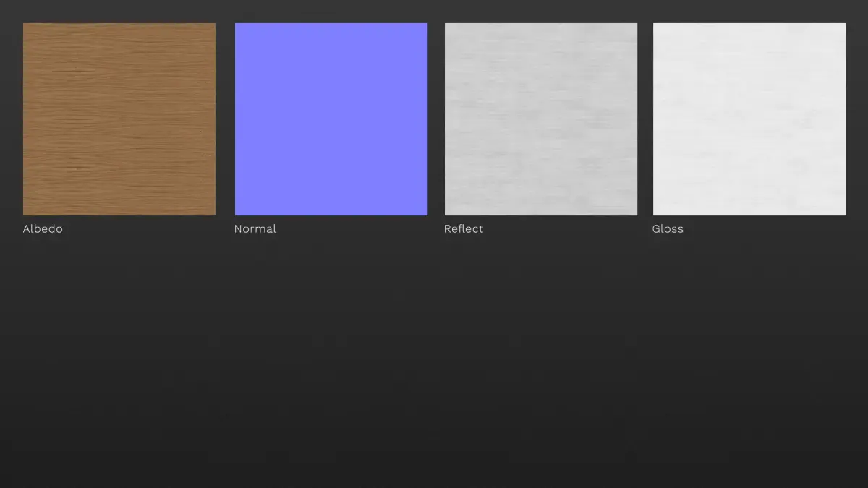The height and width of the screenshot is (488, 868).
Task: Choose the white Gloss map thumbnail
Action: (749, 119)
